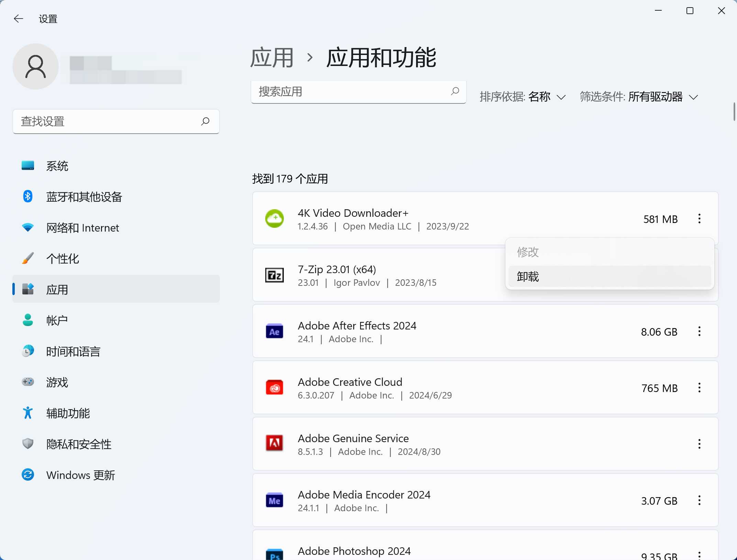Open the user profile avatar
The width and height of the screenshot is (737, 560).
[x=36, y=66]
